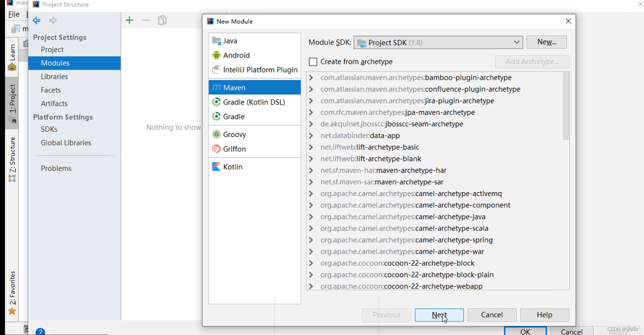Add a new module with plus icon
The image size is (644, 335).
coord(129,20)
